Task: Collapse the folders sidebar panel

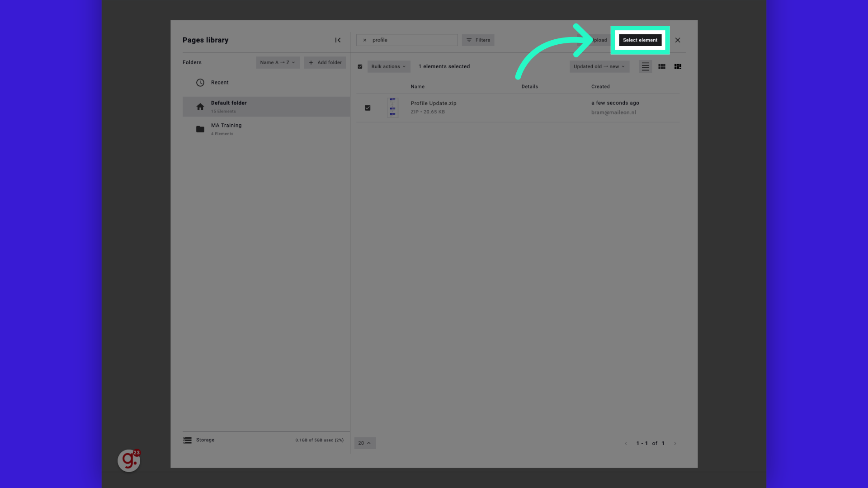Action: coord(338,40)
